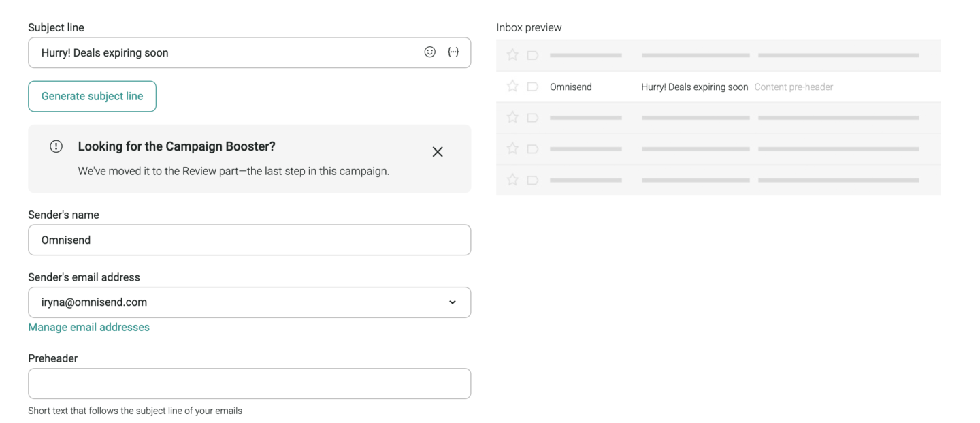The image size is (980, 423).
Task: Click the Sender's name field showing Omnisend
Action: 249,240
